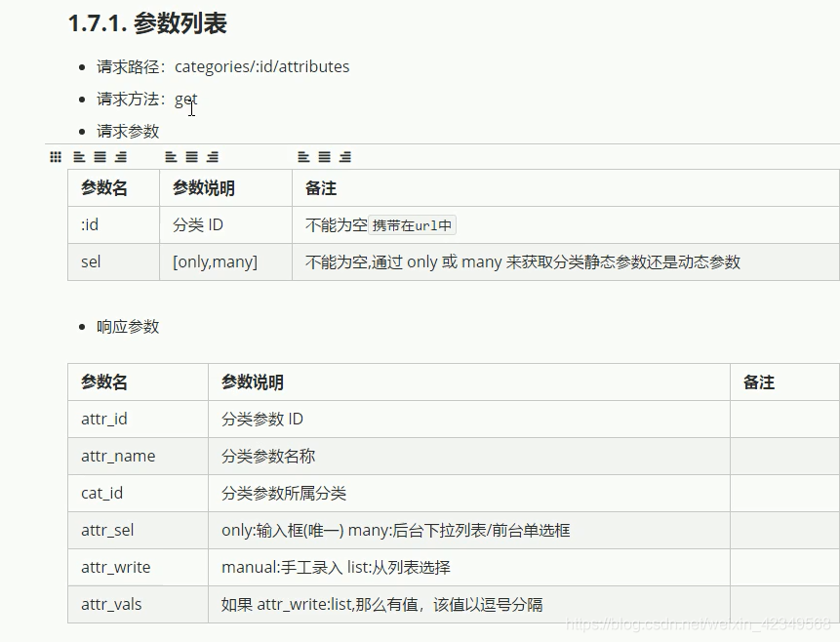
Task: Click the 请求方法 get line
Action: (146, 100)
